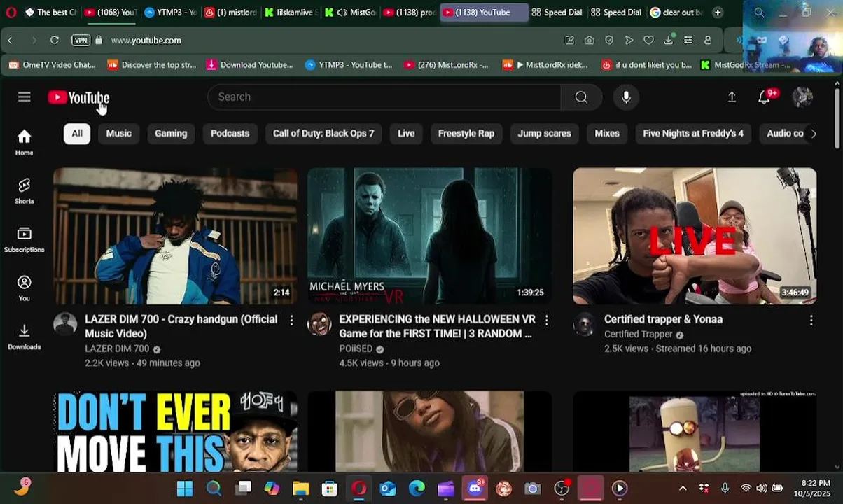Open the DON'T EVER MOVE THIS thumbnail
Screen dimensions: 843x504
[x=175, y=431]
